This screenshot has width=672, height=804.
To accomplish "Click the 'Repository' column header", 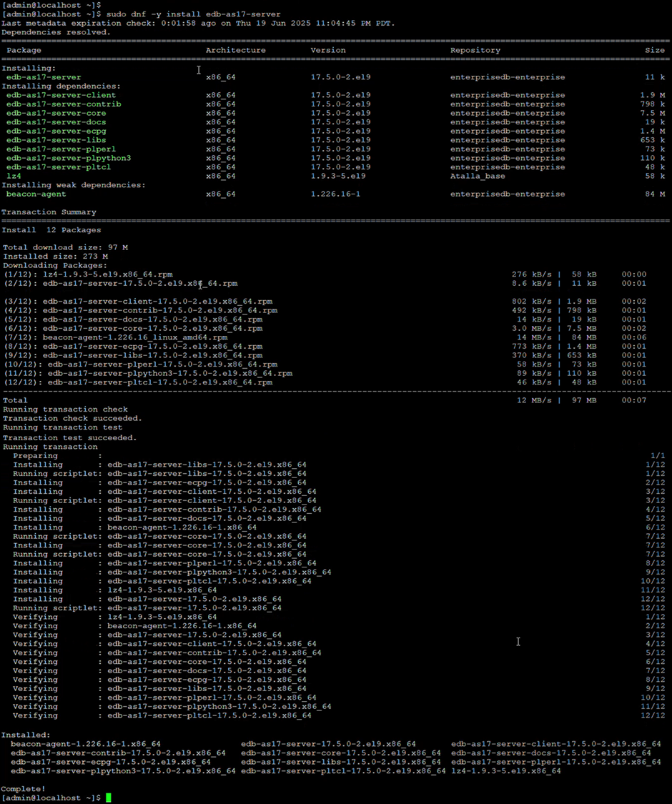I will pyautogui.click(x=475, y=50).
